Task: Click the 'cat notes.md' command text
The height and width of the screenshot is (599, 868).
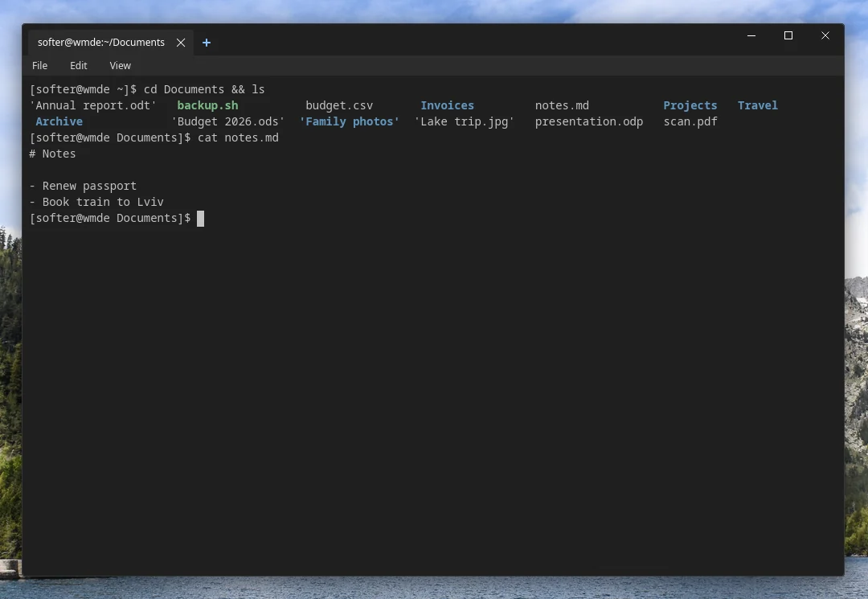Action: 238,137
